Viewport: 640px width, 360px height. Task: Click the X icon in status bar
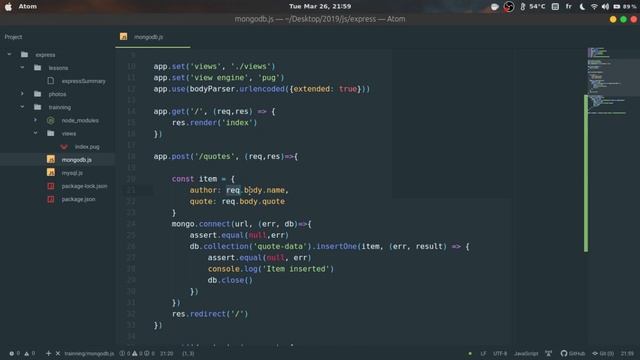pyautogui.click(x=58, y=353)
